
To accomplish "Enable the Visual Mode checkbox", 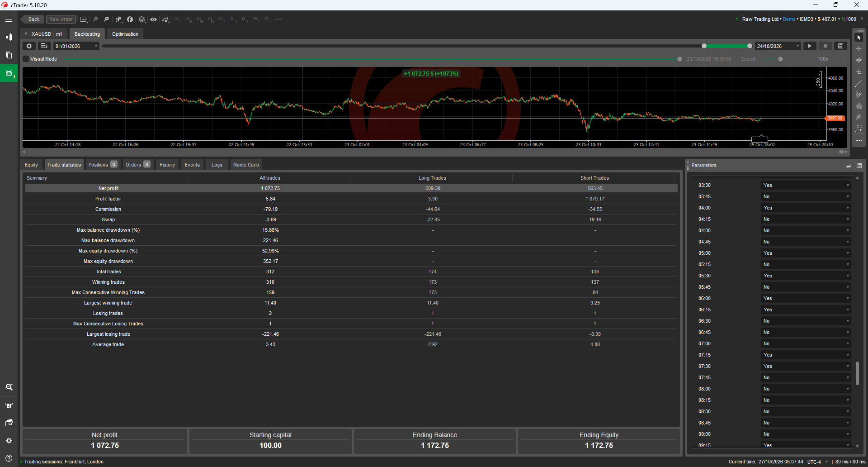I will coord(26,59).
